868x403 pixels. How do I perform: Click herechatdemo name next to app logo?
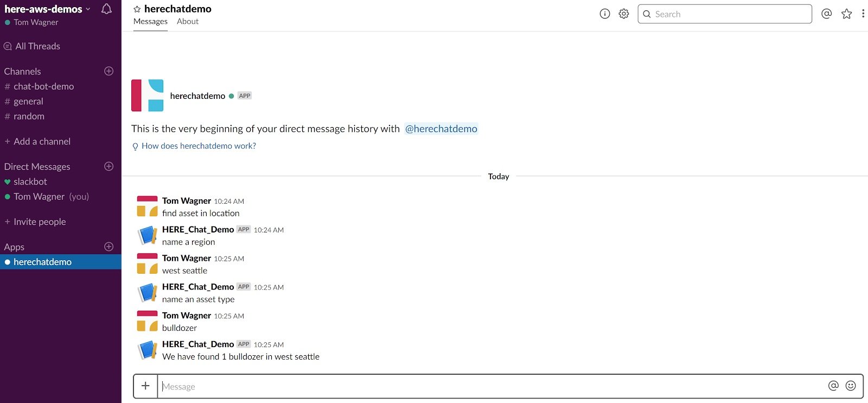[197, 96]
